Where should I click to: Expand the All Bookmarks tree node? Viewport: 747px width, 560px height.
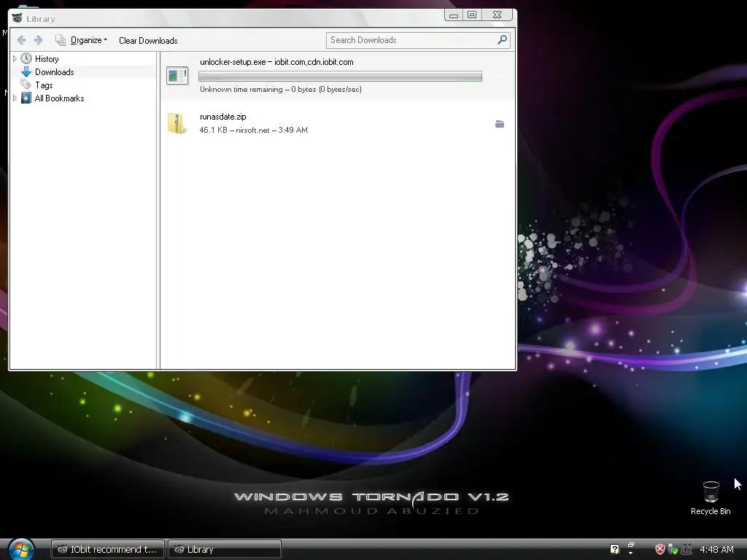15,98
